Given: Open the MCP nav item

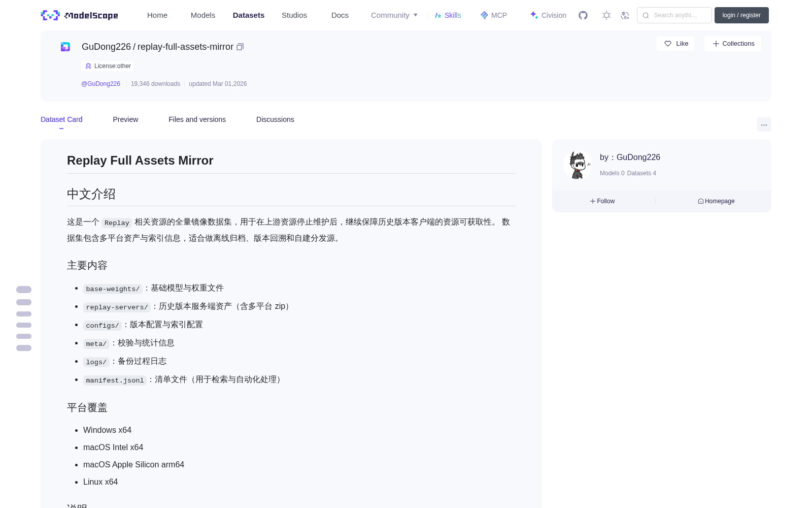Looking at the screenshot, I should (494, 15).
